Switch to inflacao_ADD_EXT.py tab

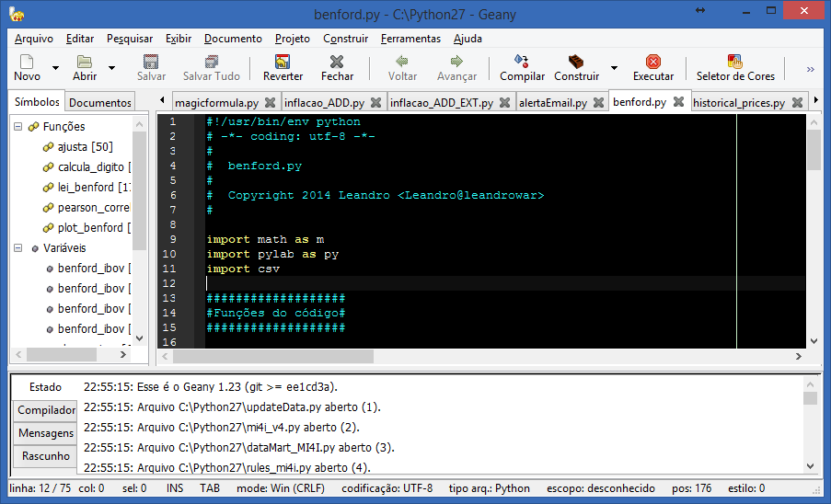pyautogui.click(x=442, y=103)
